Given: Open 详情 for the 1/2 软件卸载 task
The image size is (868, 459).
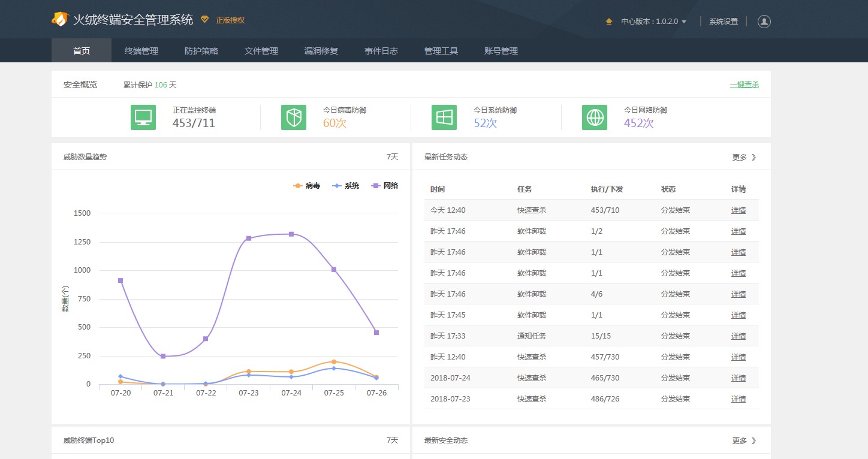Looking at the screenshot, I should (739, 231).
